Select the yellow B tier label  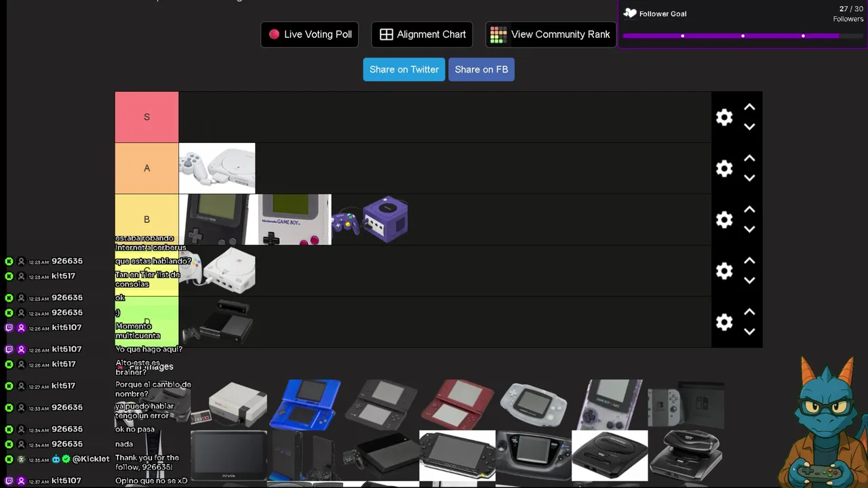tap(146, 220)
